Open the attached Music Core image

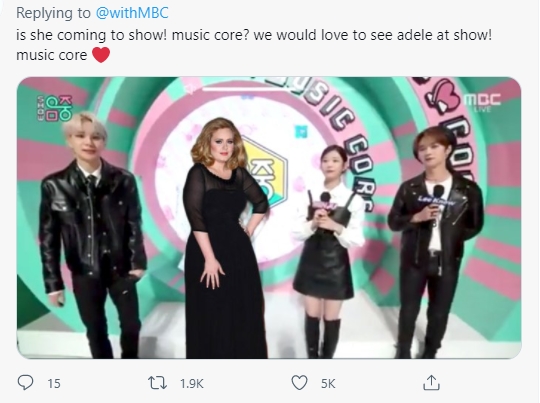(269, 218)
